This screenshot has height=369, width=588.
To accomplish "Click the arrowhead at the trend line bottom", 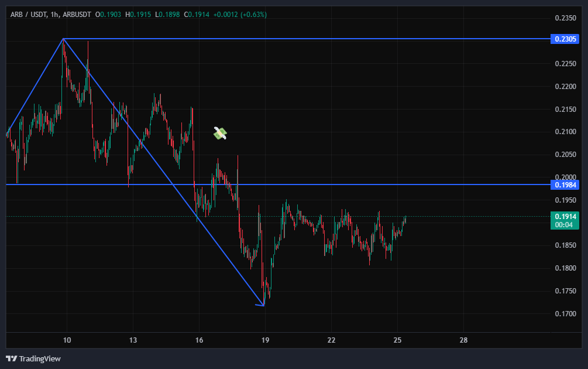I will (262, 305).
